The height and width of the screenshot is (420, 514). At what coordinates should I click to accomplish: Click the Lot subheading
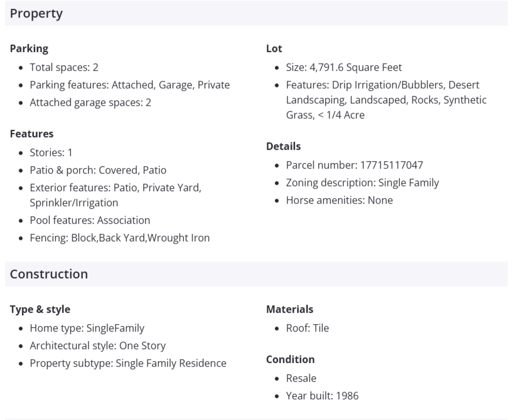point(274,48)
